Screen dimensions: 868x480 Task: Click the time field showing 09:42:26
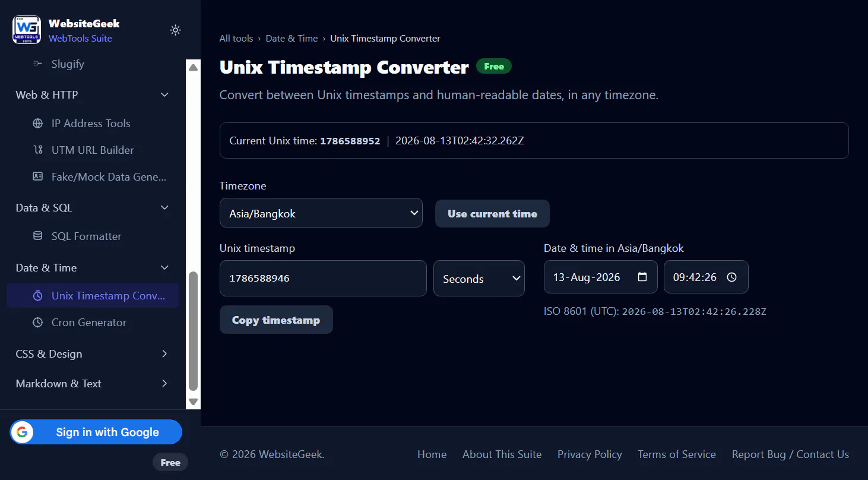tap(706, 277)
